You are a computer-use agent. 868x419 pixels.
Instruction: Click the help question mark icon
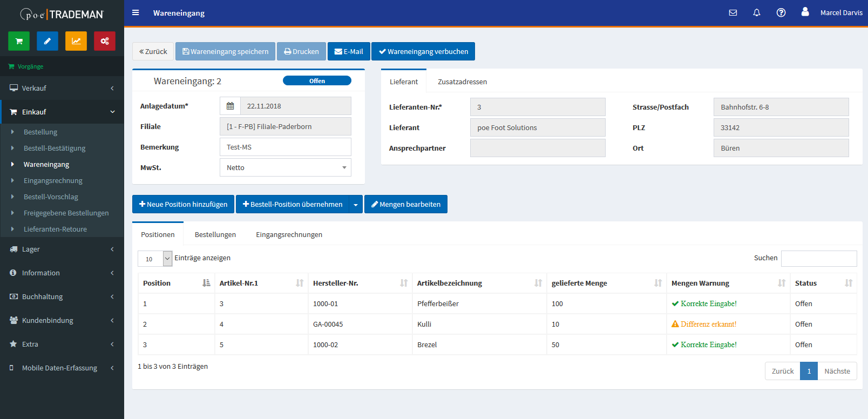pos(781,12)
